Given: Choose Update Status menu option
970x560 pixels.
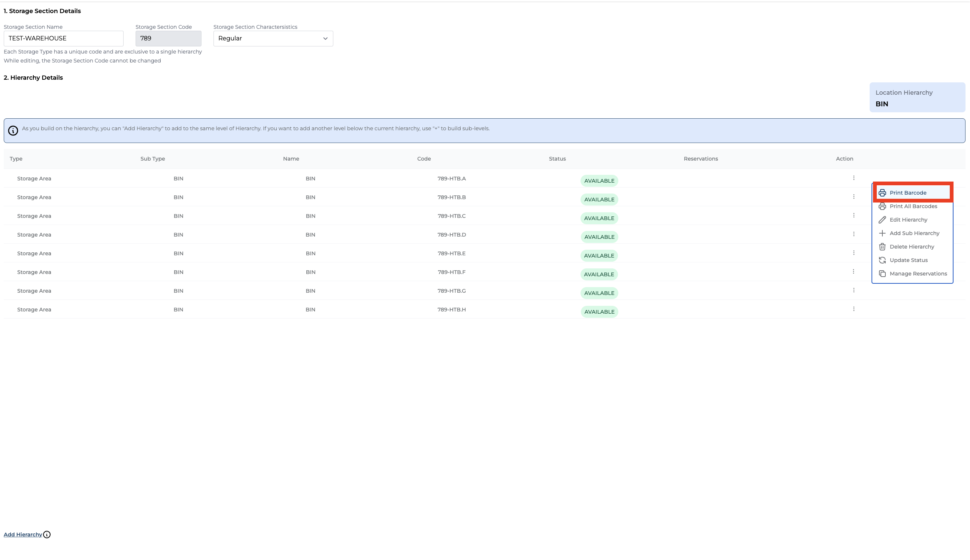Looking at the screenshot, I should coord(908,261).
